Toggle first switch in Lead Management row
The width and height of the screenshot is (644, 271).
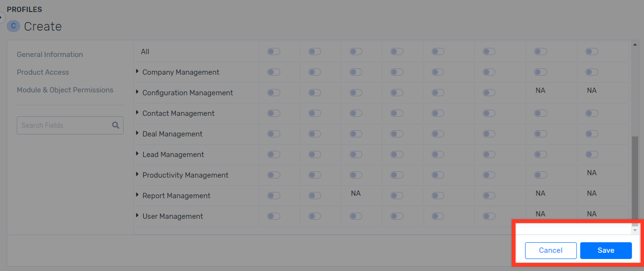click(274, 155)
